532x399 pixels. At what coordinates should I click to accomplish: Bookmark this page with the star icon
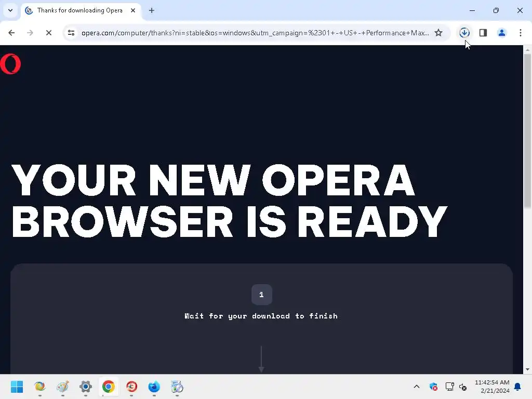tap(438, 33)
